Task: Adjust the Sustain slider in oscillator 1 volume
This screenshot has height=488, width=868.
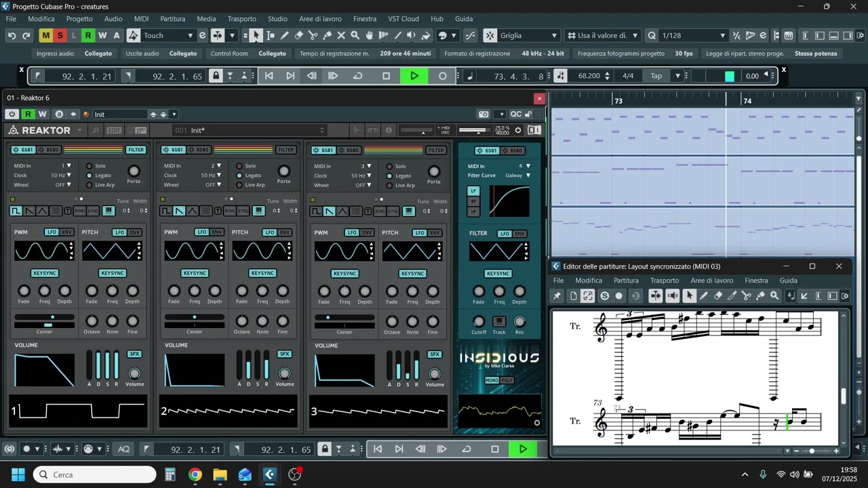Action: pyautogui.click(x=107, y=365)
